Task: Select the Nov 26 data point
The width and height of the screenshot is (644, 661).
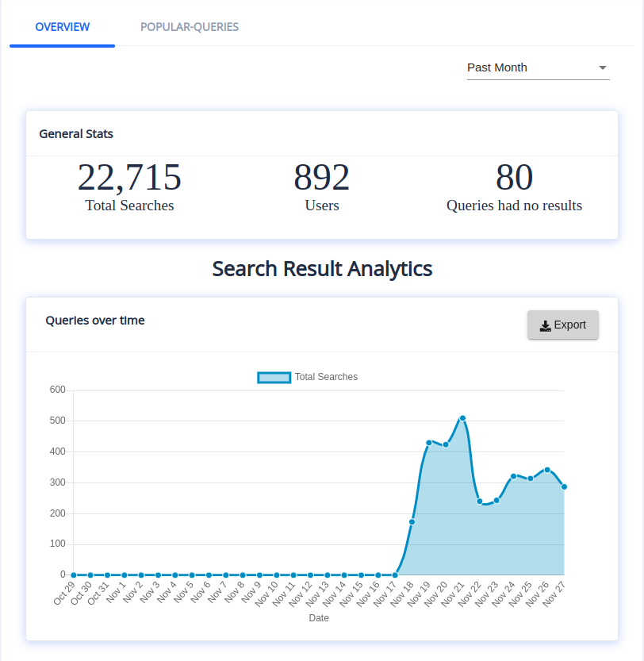Action: 547,470
